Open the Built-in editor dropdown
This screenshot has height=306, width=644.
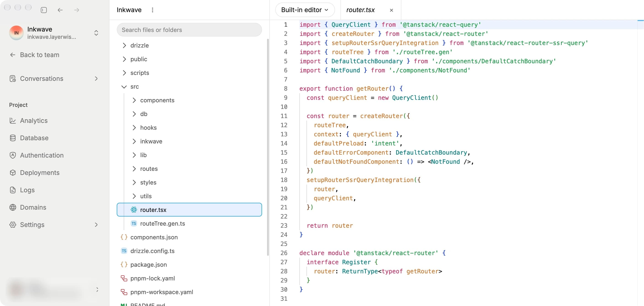(x=305, y=10)
